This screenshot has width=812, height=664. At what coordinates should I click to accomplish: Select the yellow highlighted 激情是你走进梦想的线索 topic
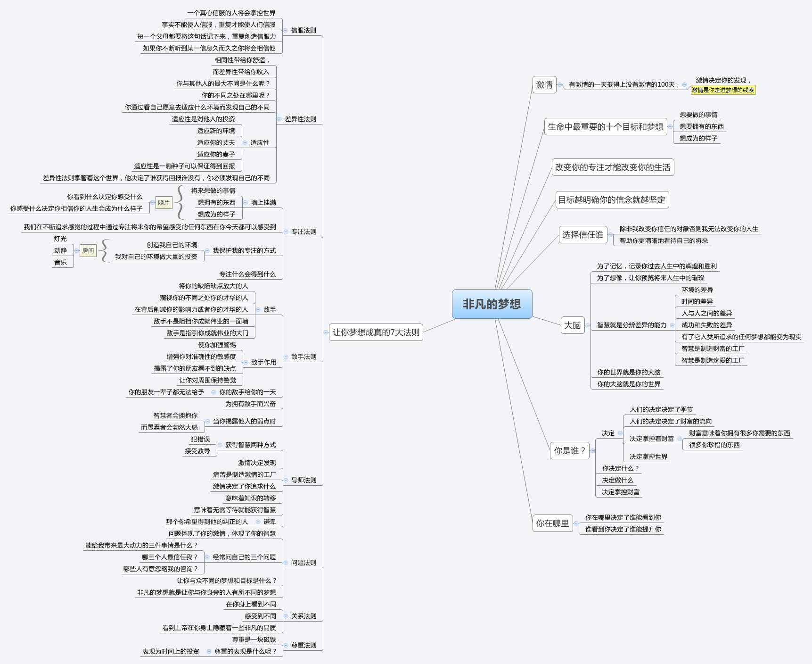[x=723, y=90]
